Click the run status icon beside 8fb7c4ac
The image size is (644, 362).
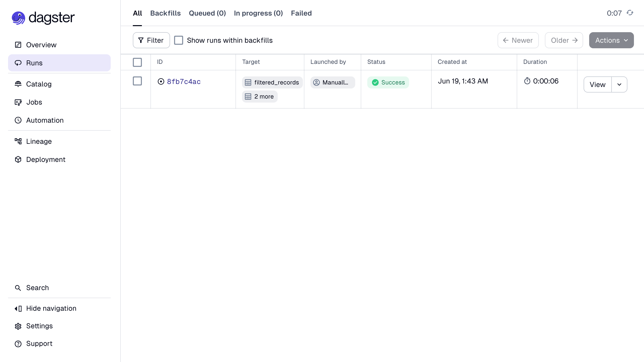tap(161, 81)
